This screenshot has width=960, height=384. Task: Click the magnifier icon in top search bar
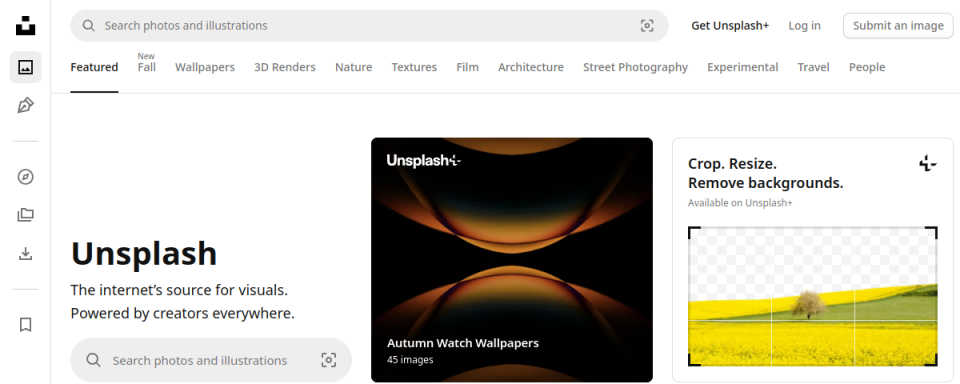click(89, 26)
